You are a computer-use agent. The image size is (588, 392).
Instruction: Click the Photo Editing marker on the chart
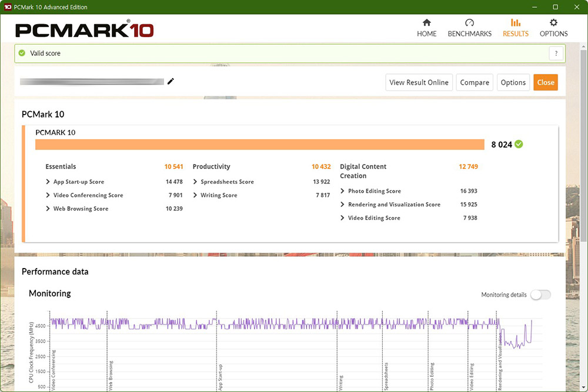pos(432,376)
